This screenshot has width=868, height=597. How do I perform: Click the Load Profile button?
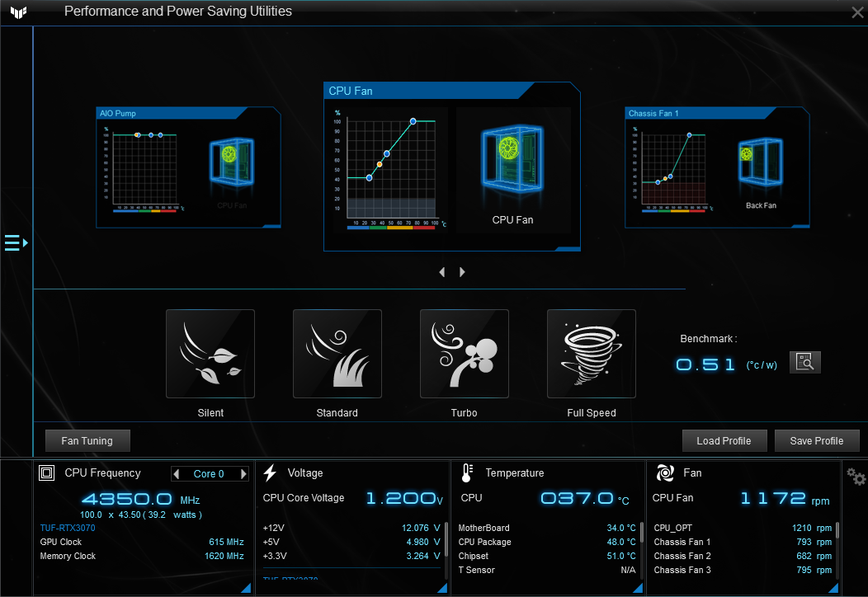(724, 441)
